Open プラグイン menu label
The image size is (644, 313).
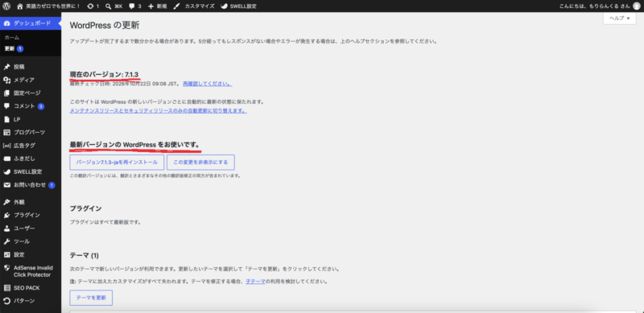pos(27,216)
